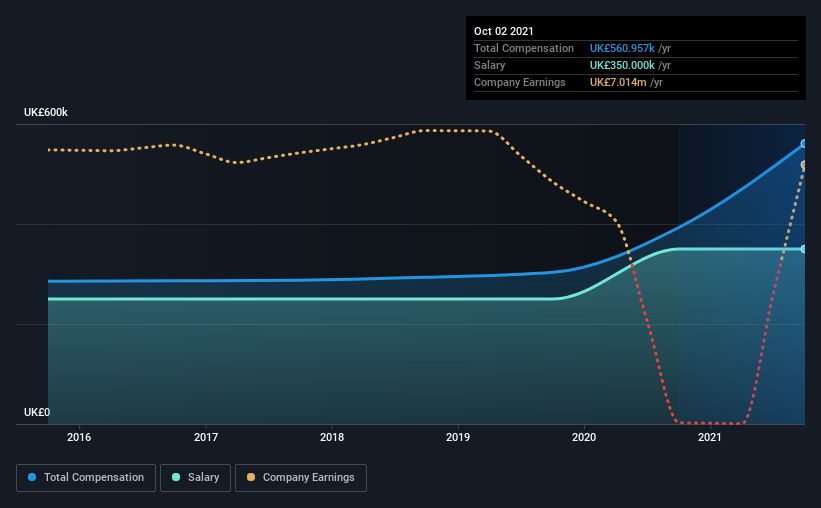
Task: Click the teal dot in Salary legend
Action: pos(176,477)
